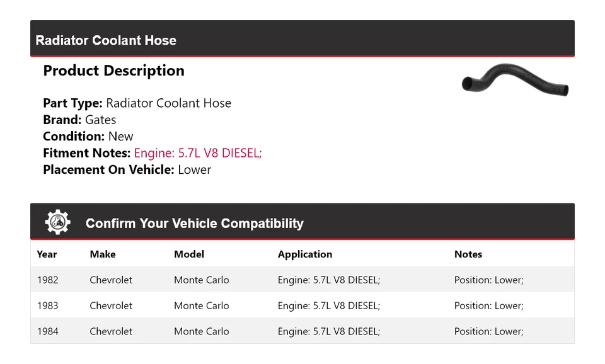Click the Placement On Vehicle Lower text

pyautogui.click(x=127, y=169)
